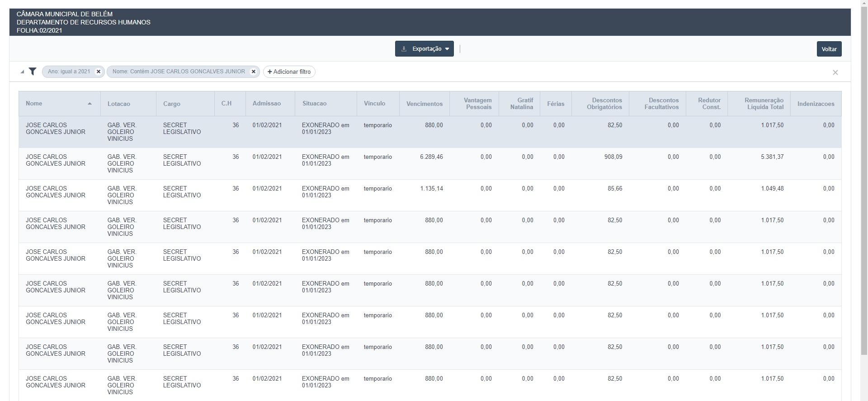Viewport: 868px width, 401px height.
Task: Edit the 'Ano: igual a 2021' filter
Action: click(x=69, y=72)
